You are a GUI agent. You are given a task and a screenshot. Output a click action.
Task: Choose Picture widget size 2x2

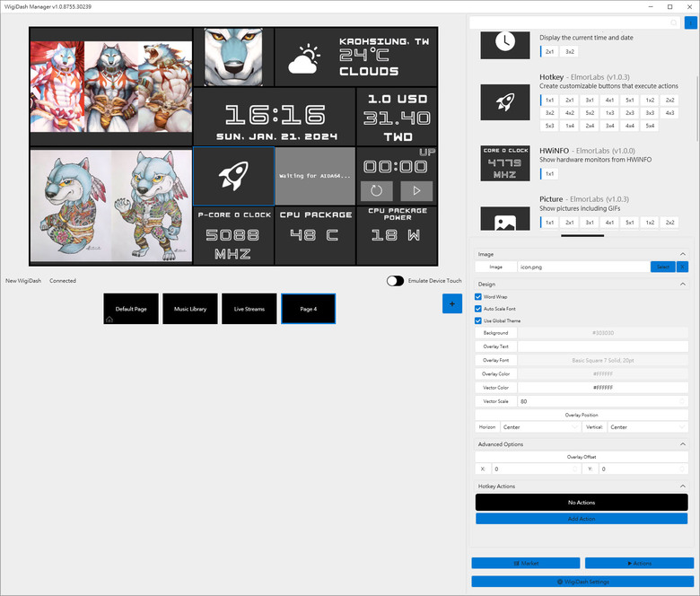[669, 223]
